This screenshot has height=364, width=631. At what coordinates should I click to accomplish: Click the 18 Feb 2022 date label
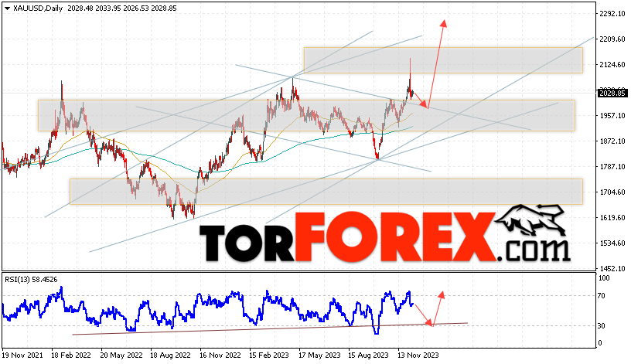click(x=71, y=355)
